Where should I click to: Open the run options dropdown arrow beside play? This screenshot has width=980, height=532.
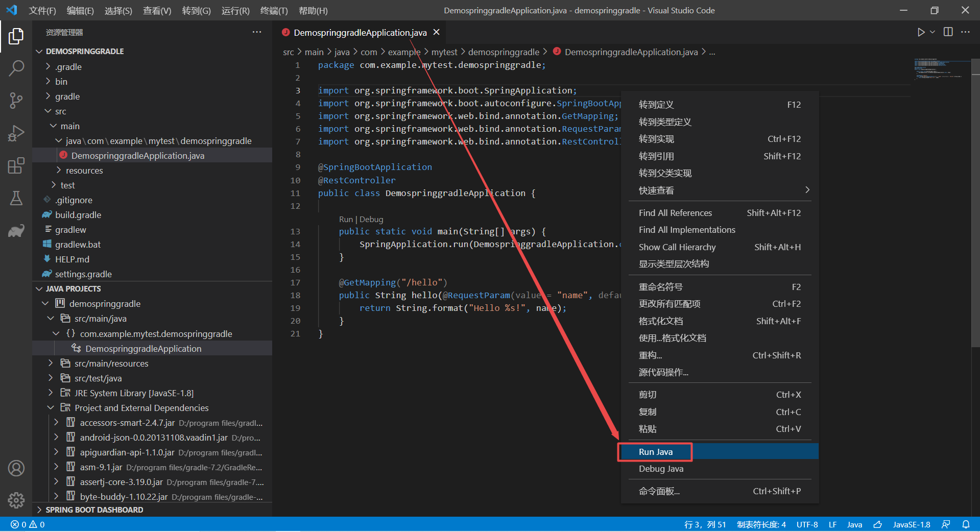(x=933, y=32)
